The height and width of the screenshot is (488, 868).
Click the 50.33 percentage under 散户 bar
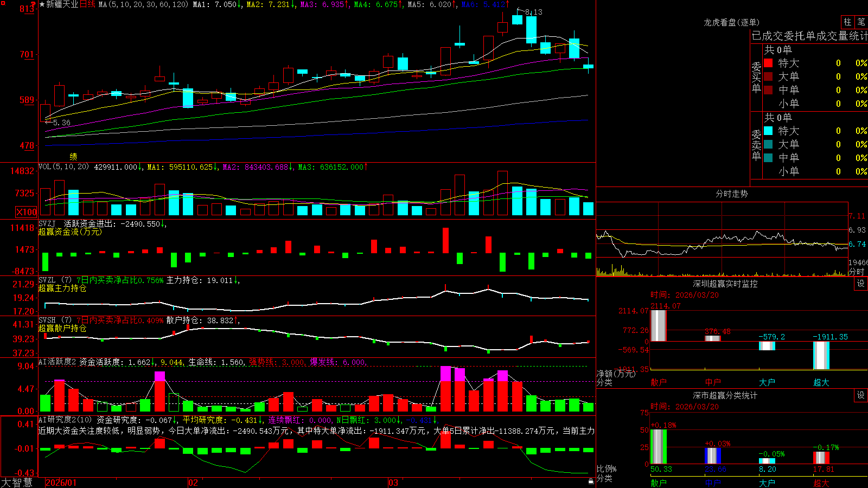tap(661, 469)
